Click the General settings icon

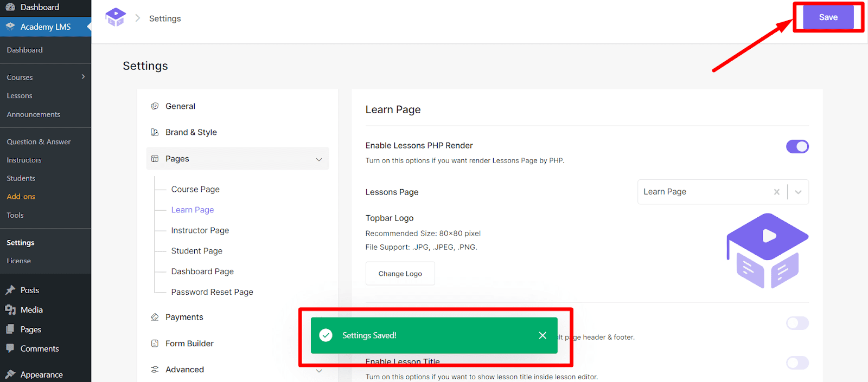[x=155, y=106]
